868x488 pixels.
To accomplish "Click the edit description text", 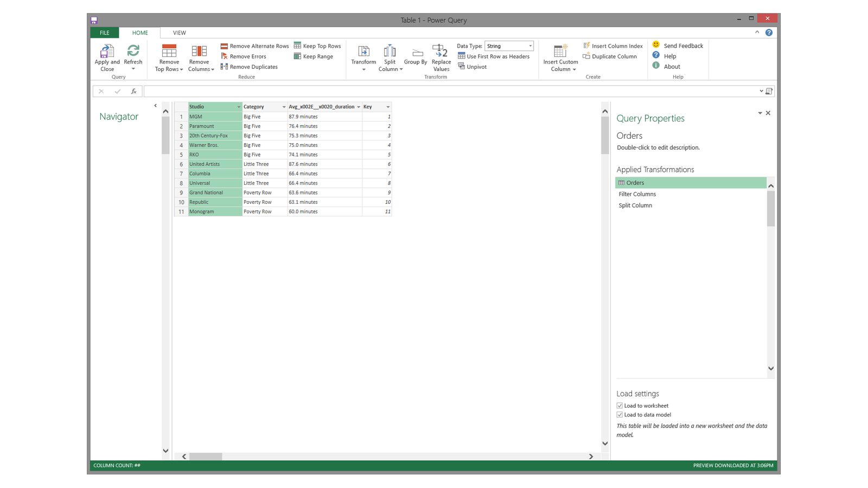I will [x=658, y=147].
